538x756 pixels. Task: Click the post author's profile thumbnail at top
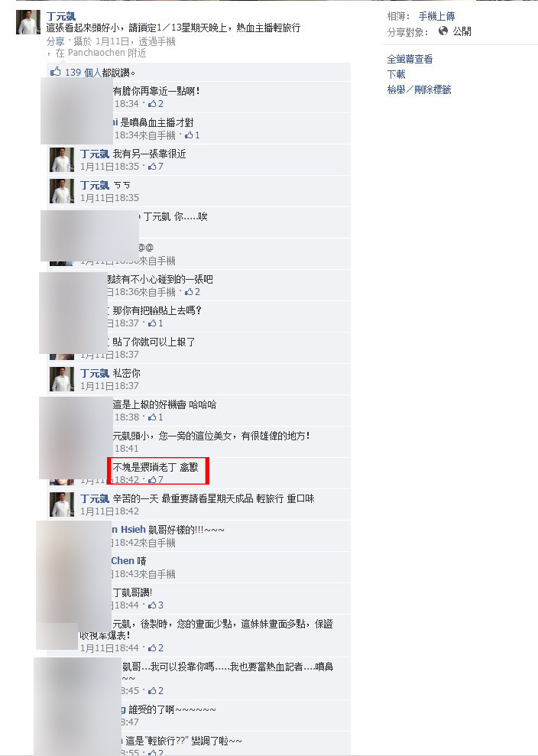coord(28,22)
